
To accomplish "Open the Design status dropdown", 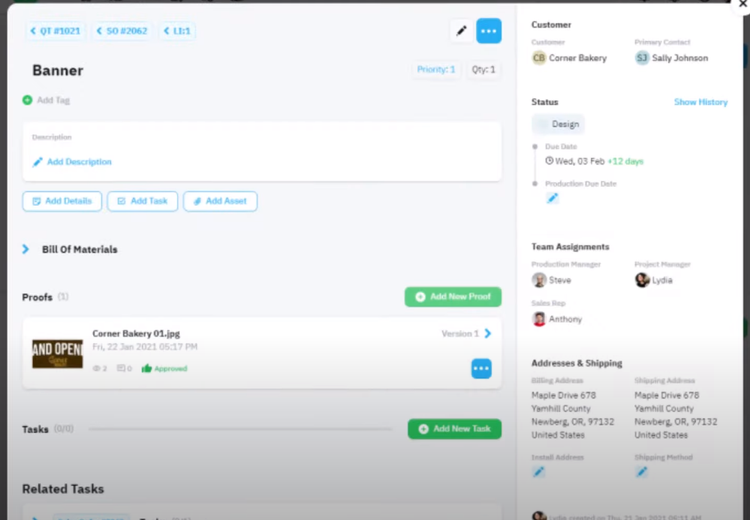I will 558,125.
